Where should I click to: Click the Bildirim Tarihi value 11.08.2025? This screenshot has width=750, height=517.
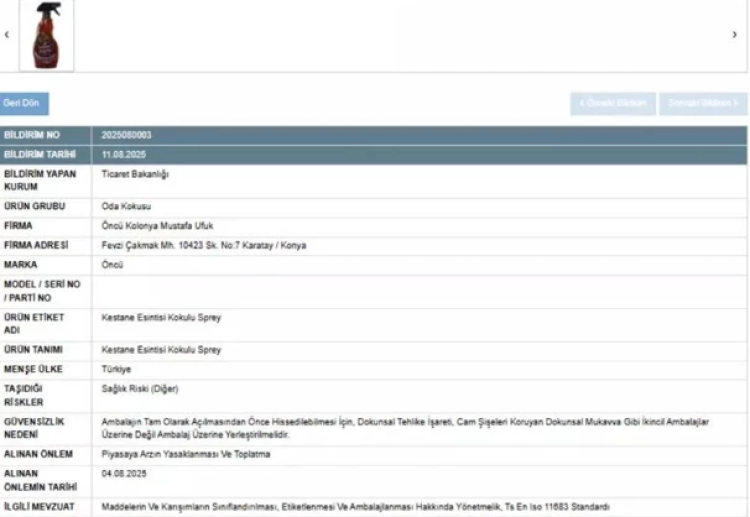pyautogui.click(x=124, y=155)
